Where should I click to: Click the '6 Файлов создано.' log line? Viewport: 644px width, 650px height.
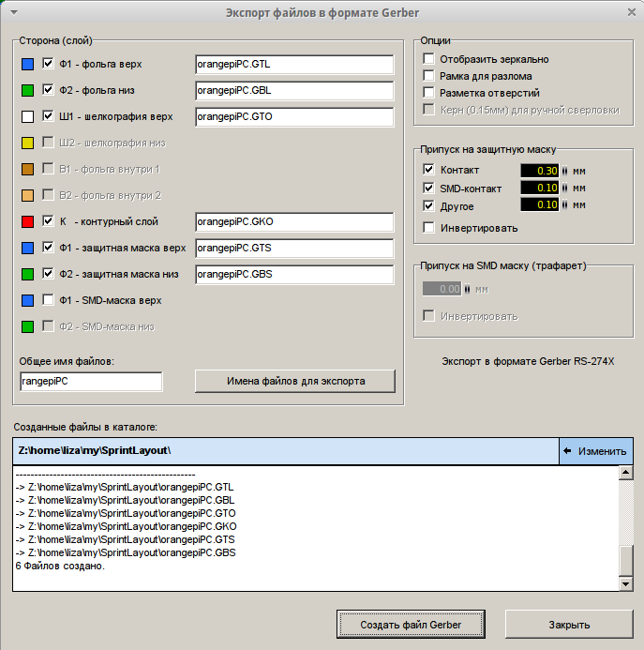(60, 567)
